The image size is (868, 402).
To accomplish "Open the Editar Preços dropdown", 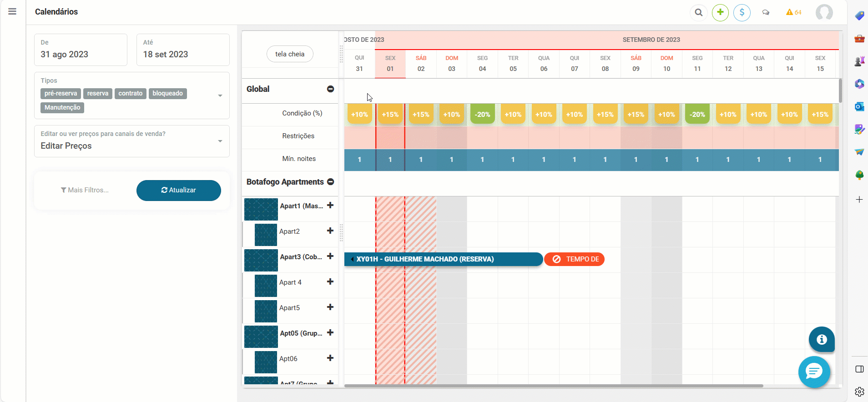I will pos(132,141).
